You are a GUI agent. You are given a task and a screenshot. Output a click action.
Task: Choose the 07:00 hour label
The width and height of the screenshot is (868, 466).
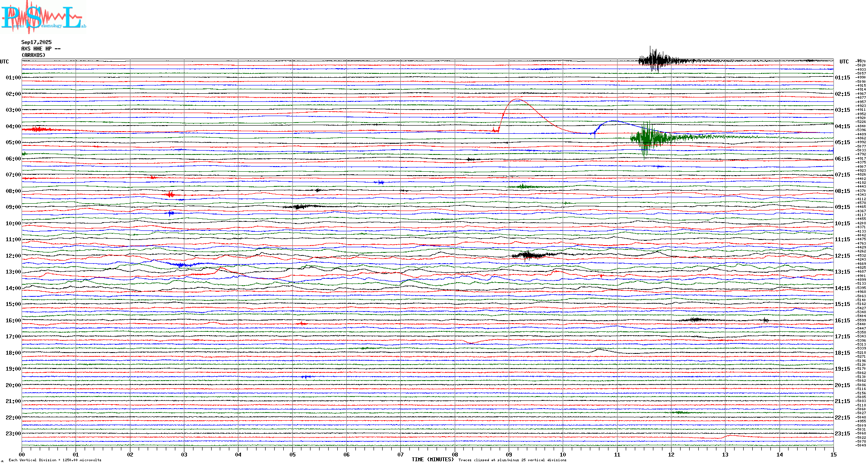(x=13, y=175)
